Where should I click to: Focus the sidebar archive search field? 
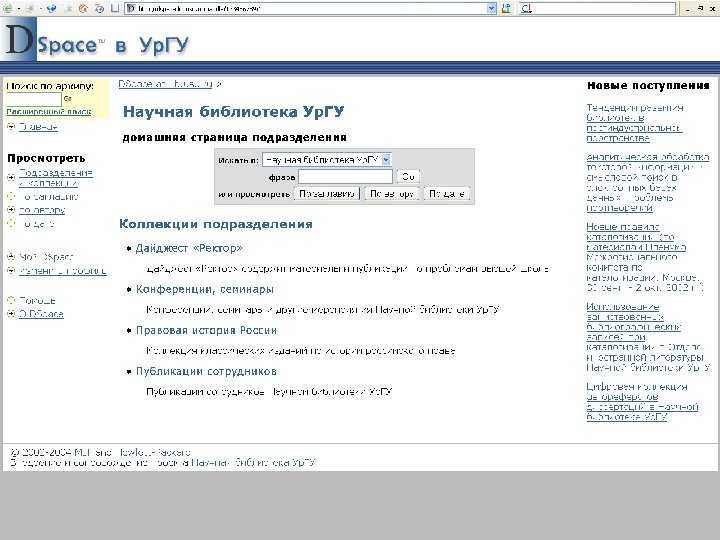[x=34, y=99]
